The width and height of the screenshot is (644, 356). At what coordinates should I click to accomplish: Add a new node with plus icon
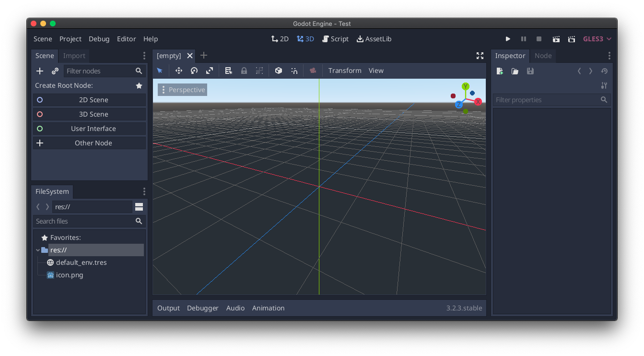tap(40, 71)
